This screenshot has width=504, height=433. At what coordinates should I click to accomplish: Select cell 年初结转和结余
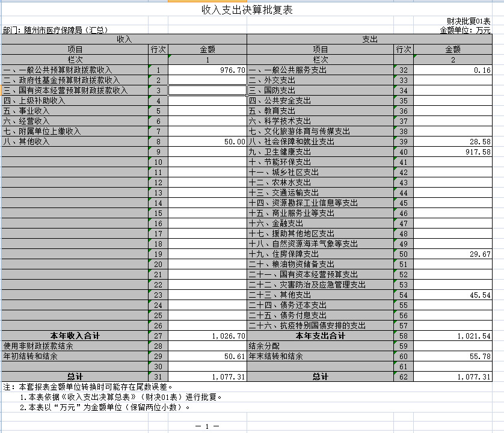pos(75,357)
